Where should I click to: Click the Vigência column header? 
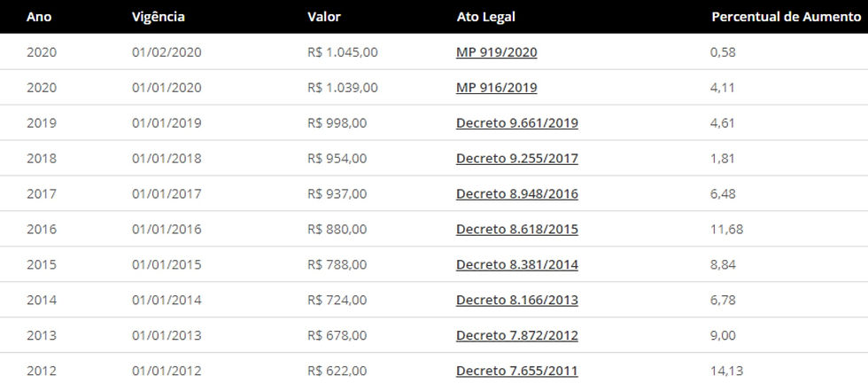tap(159, 17)
